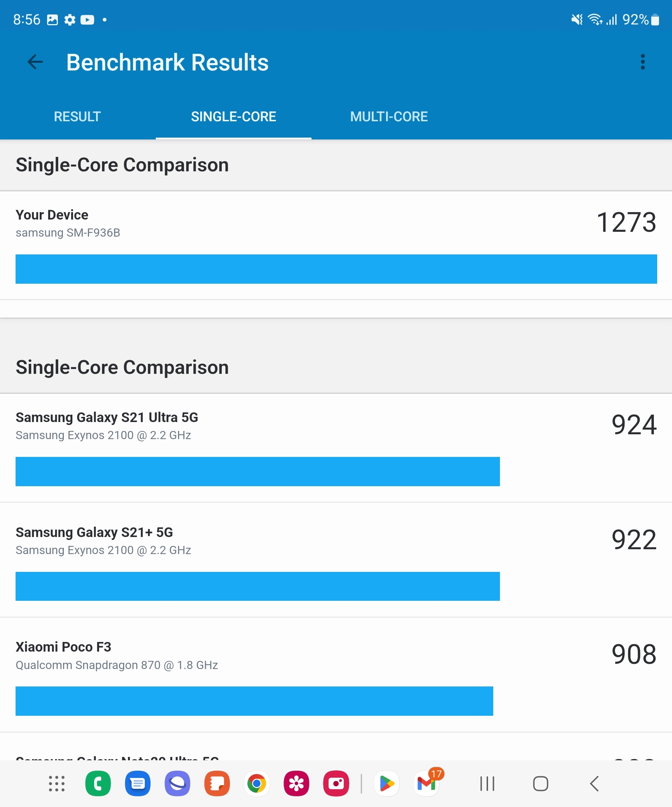Open the three-dot overflow menu
Screen dimensions: 672x807
click(x=642, y=62)
